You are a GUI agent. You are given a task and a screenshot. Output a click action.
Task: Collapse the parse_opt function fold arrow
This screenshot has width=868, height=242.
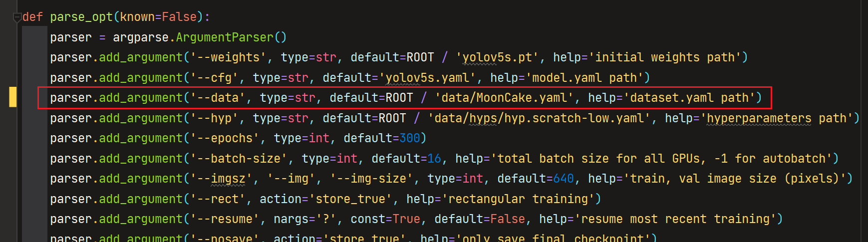click(x=17, y=18)
